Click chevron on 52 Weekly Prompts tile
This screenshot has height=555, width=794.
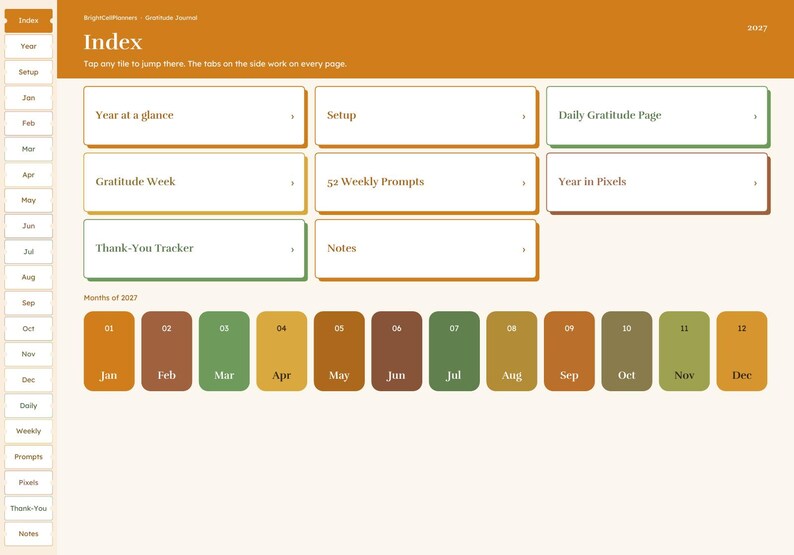pyautogui.click(x=524, y=183)
